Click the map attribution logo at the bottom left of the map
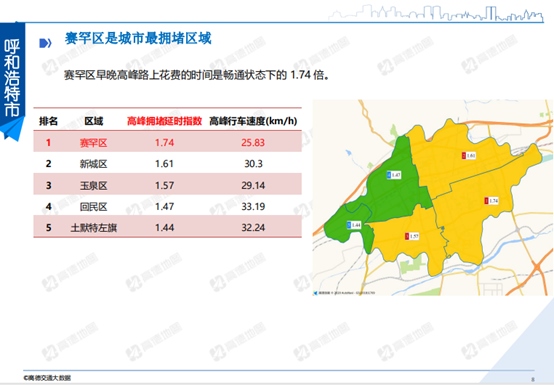The width and height of the screenshot is (554, 385). (x=315, y=293)
